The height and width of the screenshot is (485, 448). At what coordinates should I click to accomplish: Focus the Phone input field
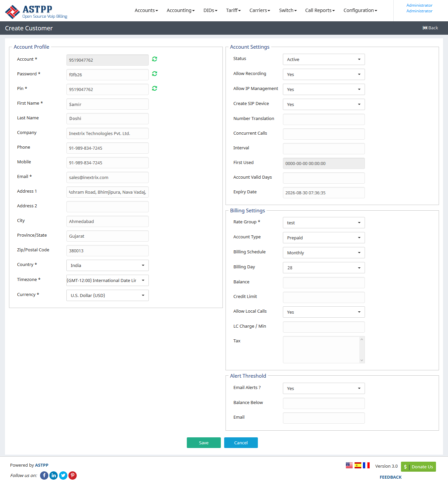click(x=107, y=148)
